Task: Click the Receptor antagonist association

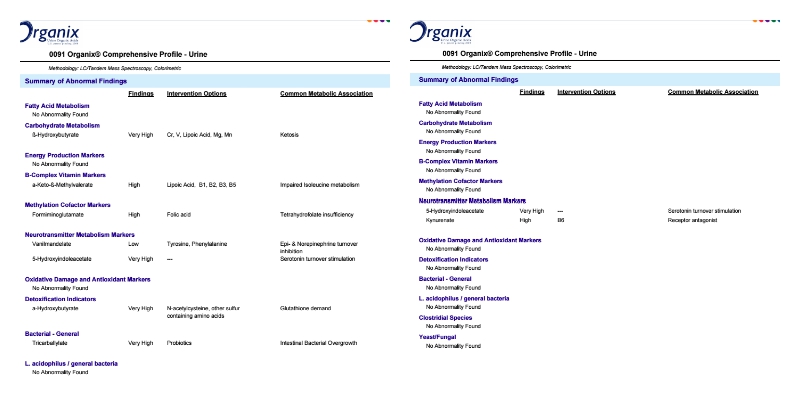Action: (x=690, y=219)
